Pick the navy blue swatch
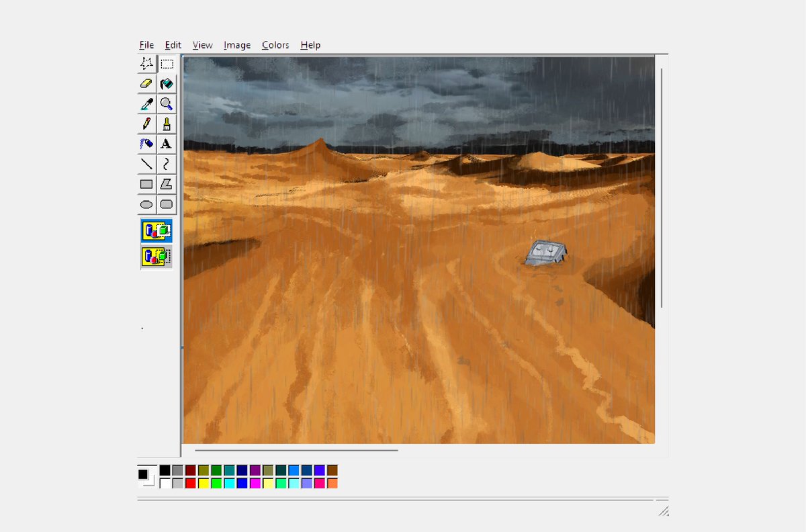806x532 pixels. coord(242,470)
